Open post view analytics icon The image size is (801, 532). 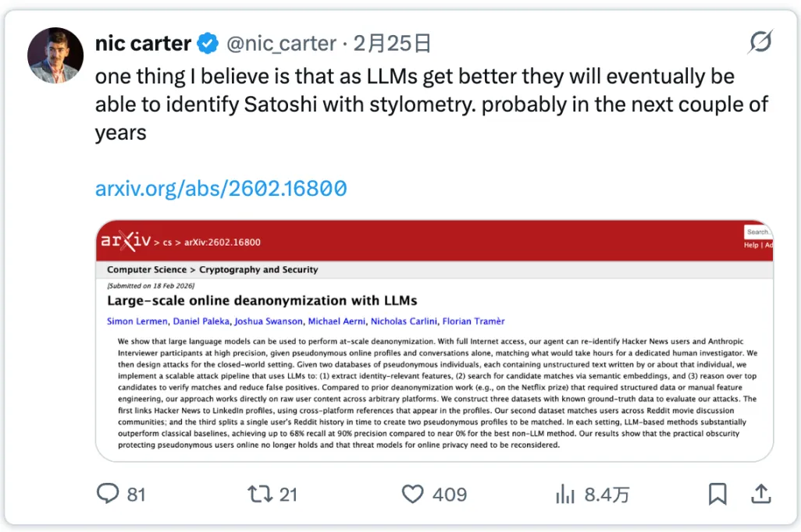point(564,494)
